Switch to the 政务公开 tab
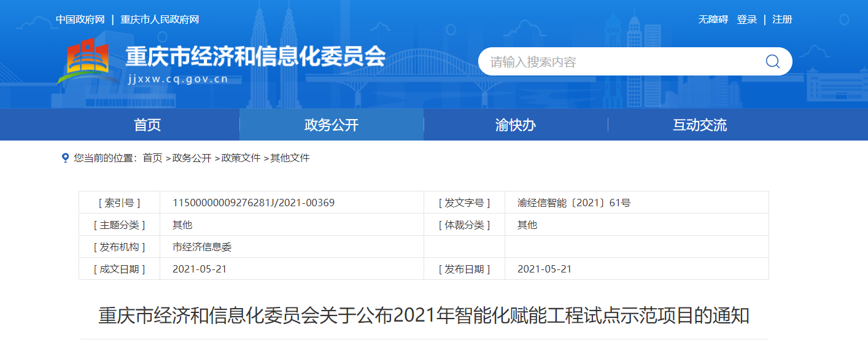This screenshot has height=340, width=868. 331,125
